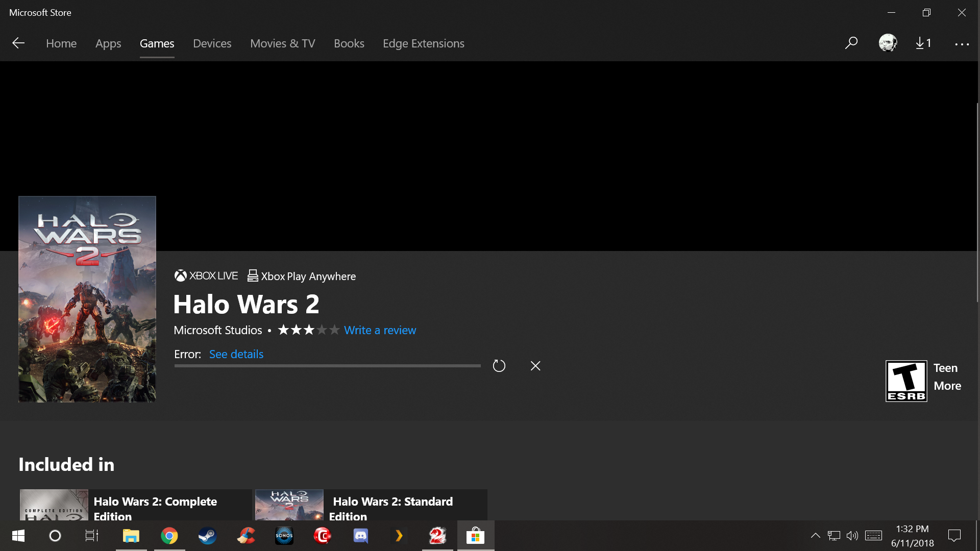Open the Books tab
The image size is (980, 551).
click(349, 44)
